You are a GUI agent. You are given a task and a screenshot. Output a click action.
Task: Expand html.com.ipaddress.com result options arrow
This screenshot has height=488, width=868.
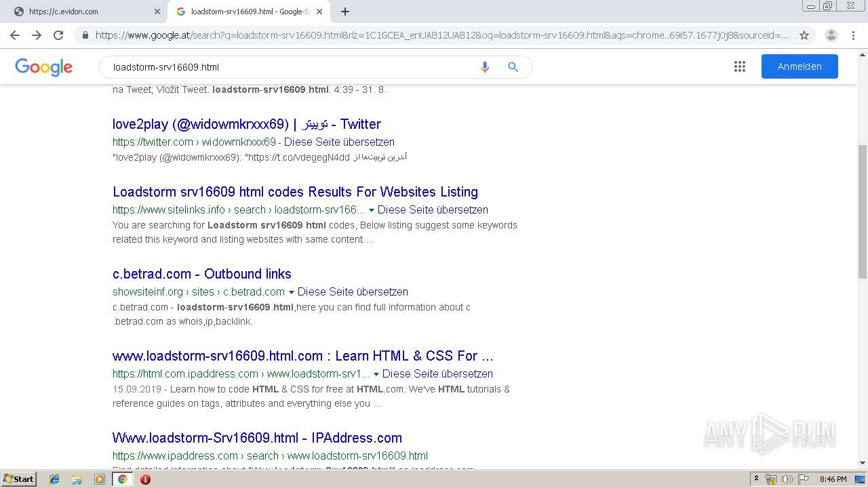pyautogui.click(x=376, y=374)
